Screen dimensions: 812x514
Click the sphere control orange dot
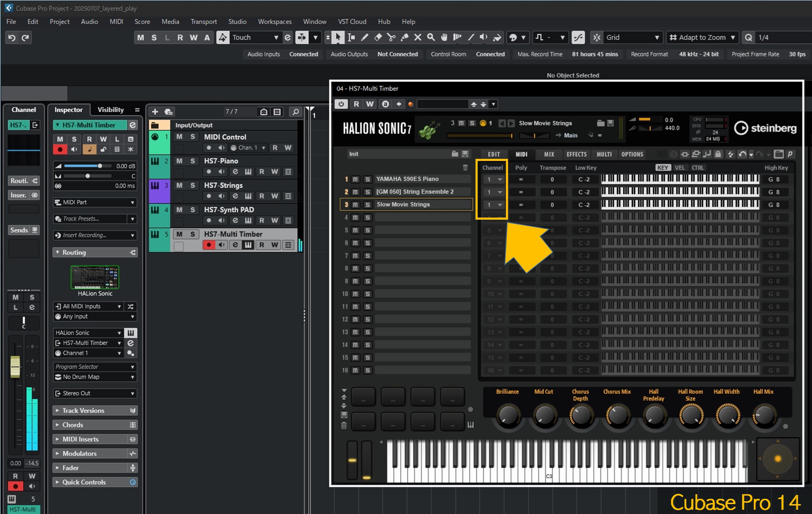778,459
